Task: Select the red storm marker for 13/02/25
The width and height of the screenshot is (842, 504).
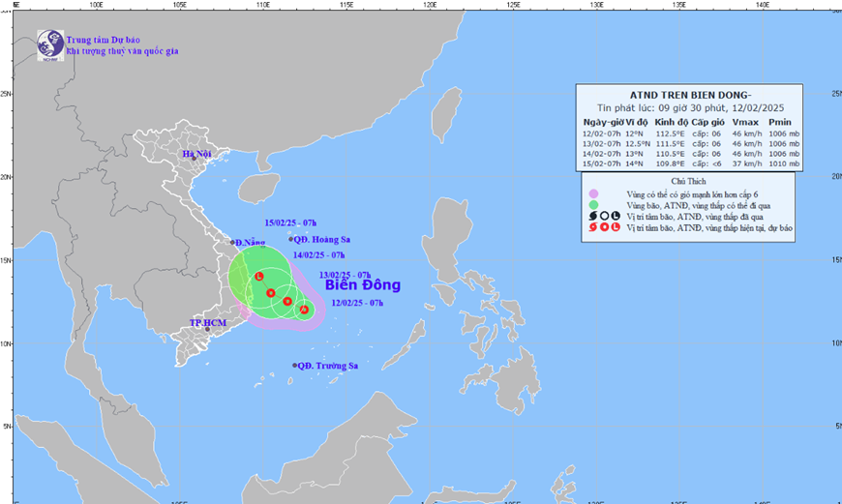Action: coord(287,302)
